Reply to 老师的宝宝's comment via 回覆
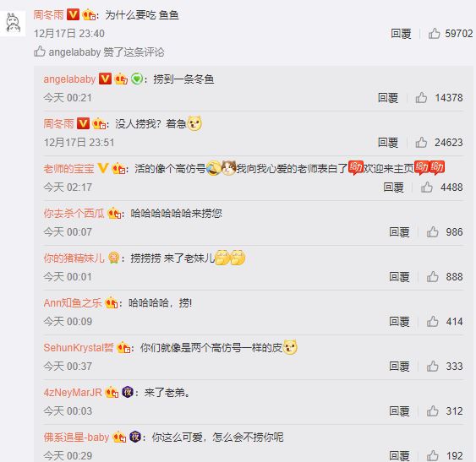This screenshot has width=476, height=462. 393,188
